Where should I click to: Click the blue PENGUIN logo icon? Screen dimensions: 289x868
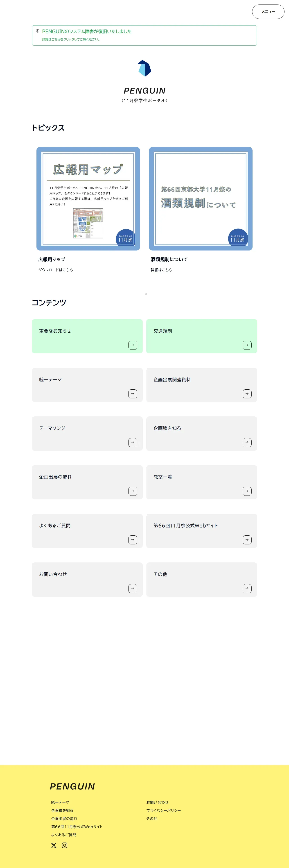(144, 68)
